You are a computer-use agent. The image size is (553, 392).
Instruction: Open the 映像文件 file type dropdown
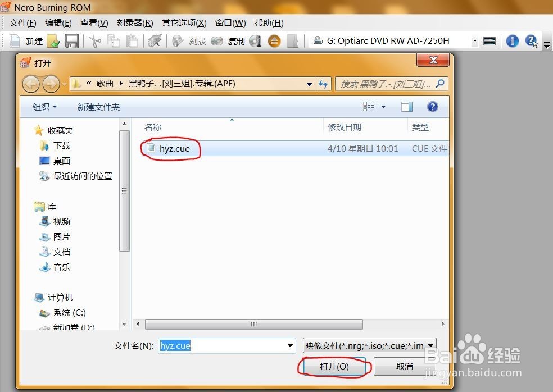[x=369, y=345]
